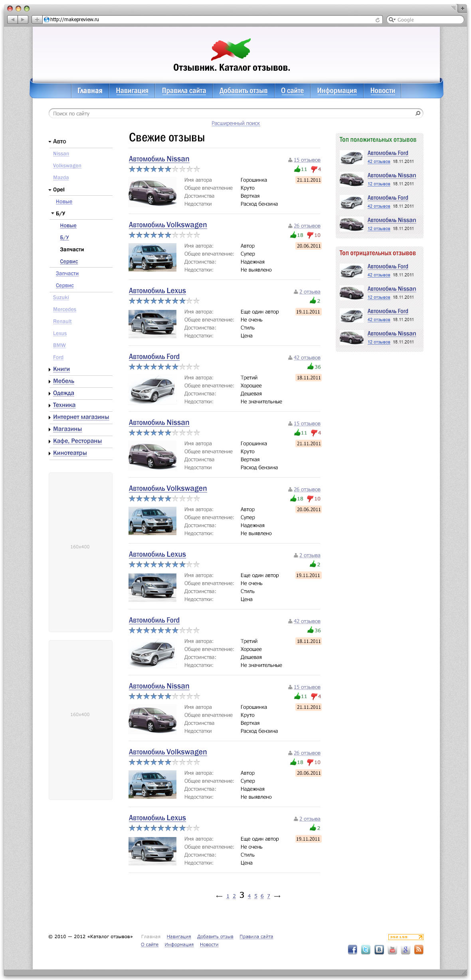Go back with browser back arrow
471x980 pixels.
(12, 19)
